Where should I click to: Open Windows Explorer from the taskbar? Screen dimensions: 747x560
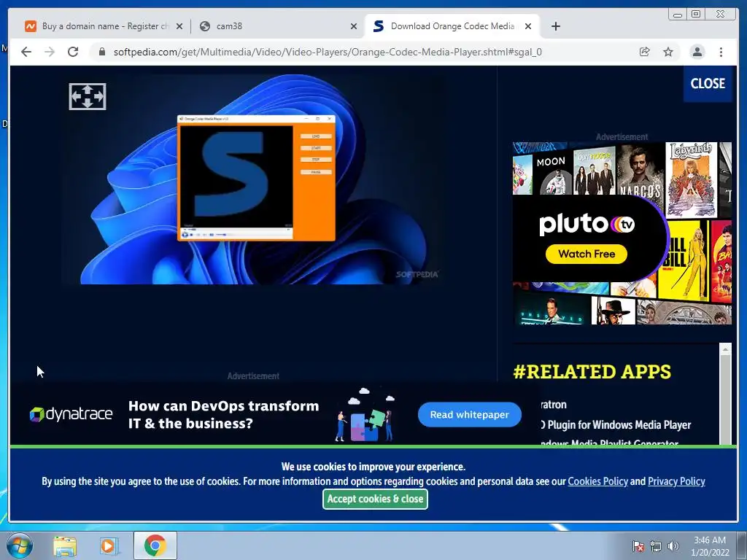point(65,545)
